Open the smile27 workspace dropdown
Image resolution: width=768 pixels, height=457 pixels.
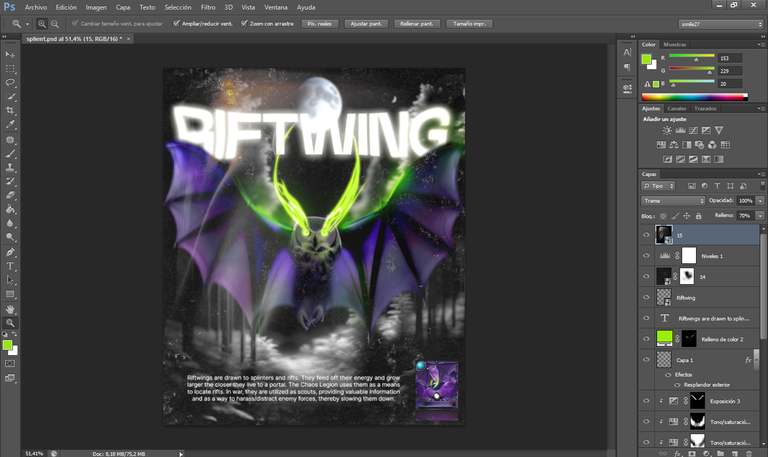coord(721,24)
